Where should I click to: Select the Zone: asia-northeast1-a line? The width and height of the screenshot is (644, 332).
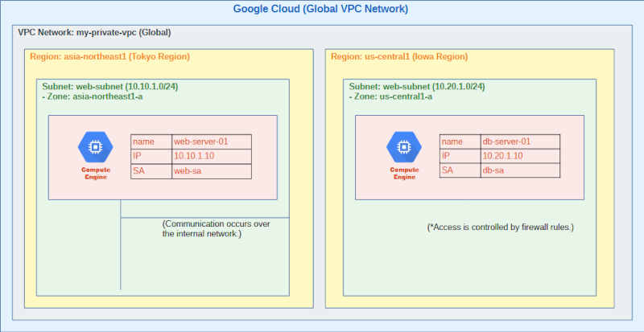(93, 96)
